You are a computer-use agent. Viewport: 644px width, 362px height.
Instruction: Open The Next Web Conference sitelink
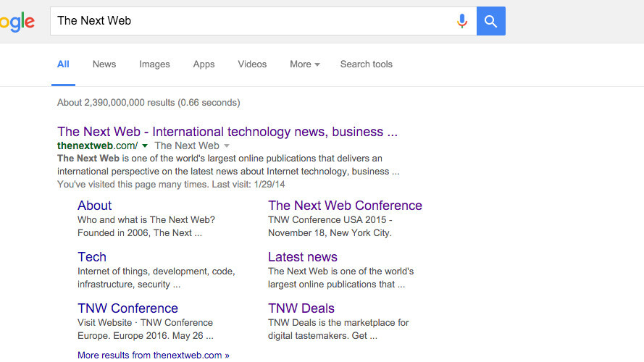(x=345, y=206)
